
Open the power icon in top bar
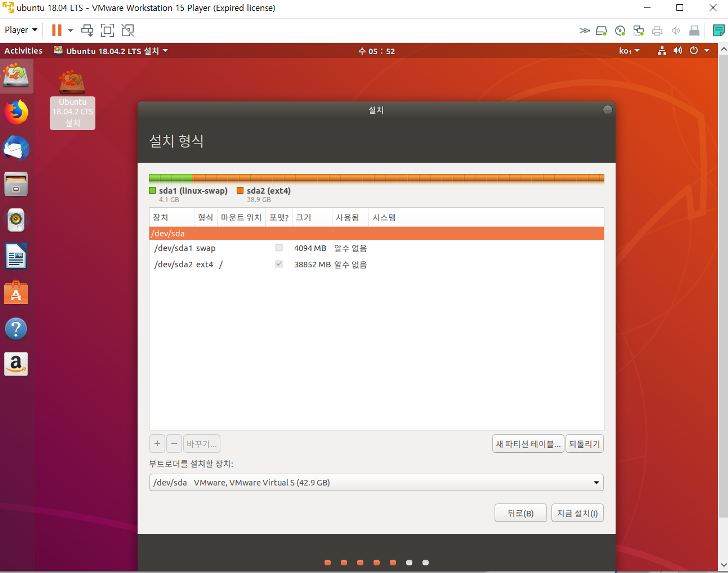point(694,51)
